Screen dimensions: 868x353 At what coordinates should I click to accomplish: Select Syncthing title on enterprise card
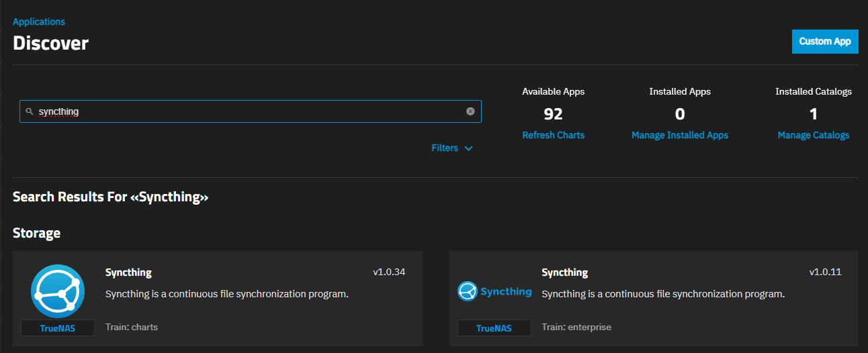pos(565,272)
